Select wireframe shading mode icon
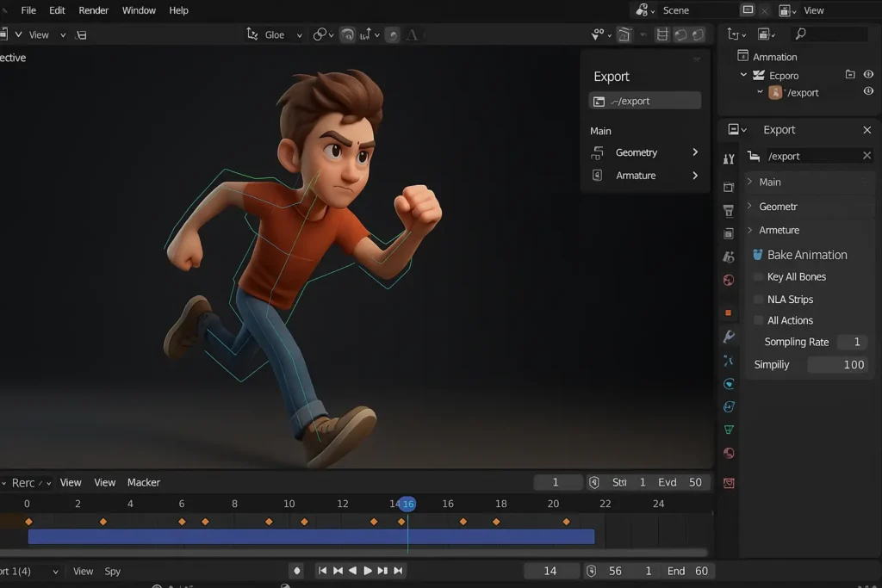Screen dimensions: 882x588 click(662, 34)
